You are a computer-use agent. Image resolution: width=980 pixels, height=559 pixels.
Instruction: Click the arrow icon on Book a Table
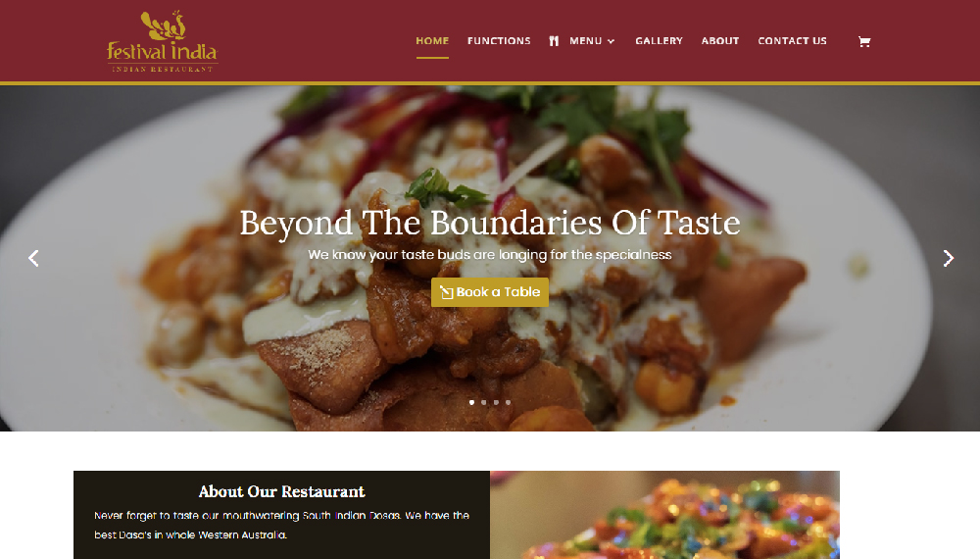coord(446,292)
